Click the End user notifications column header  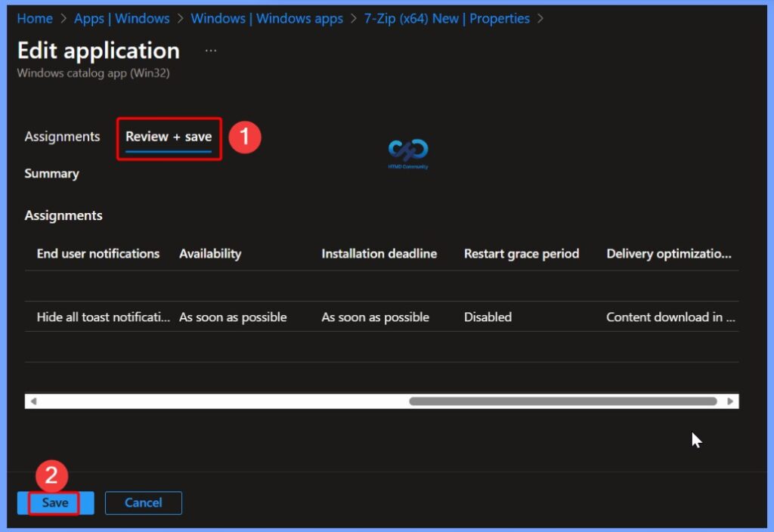point(97,253)
